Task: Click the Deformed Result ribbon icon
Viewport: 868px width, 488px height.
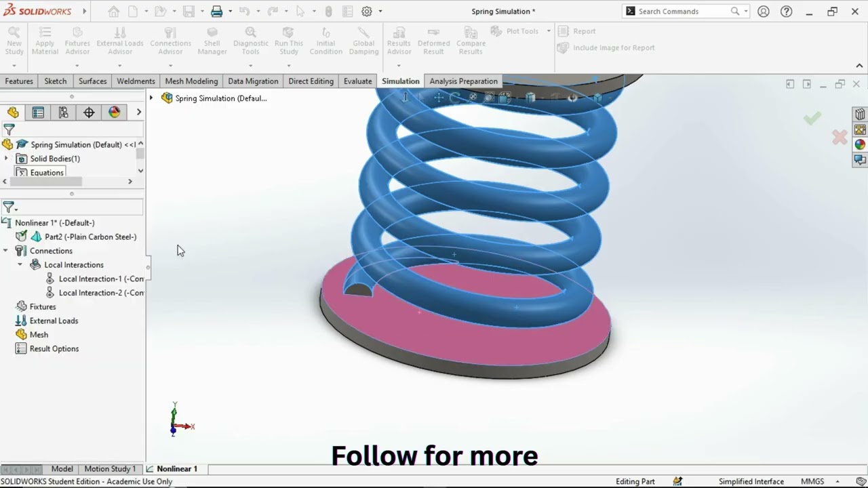Action: tap(433, 41)
